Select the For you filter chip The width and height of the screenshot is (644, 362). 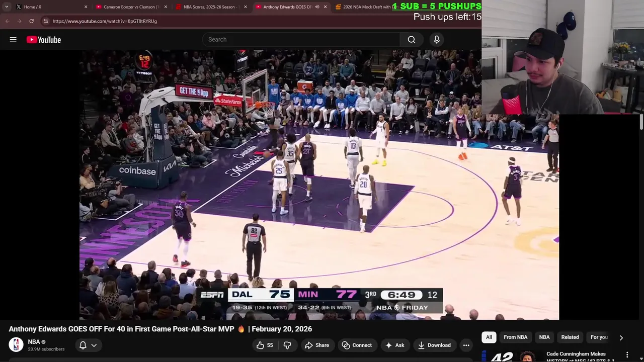point(599,337)
